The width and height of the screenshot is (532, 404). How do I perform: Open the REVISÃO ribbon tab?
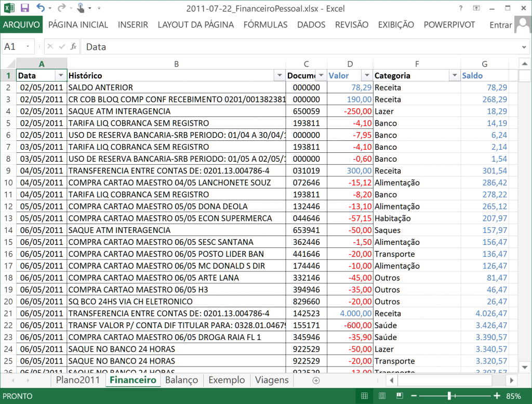[x=352, y=25]
